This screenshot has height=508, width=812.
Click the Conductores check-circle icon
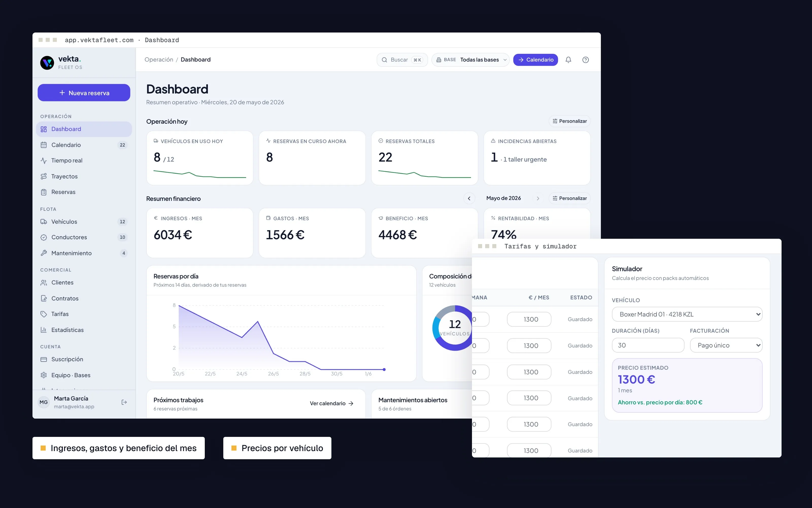[x=44, y=237]
